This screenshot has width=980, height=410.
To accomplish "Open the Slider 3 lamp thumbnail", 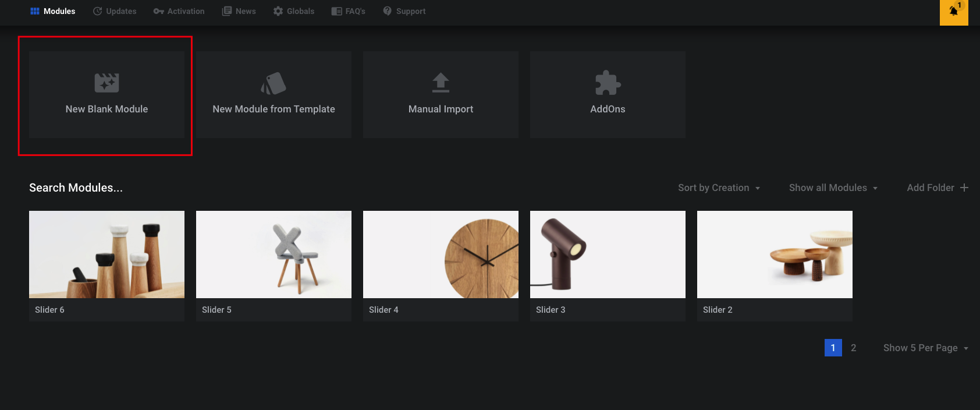I will pyautogui.click(x=608, y=255).
